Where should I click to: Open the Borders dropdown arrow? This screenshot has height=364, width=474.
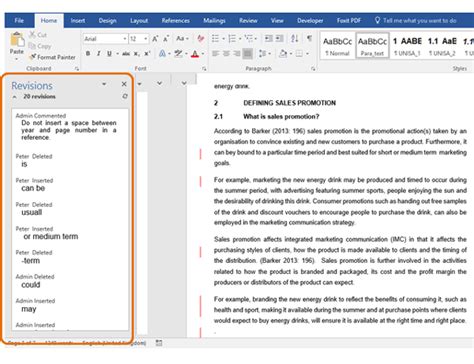point(307,54)
